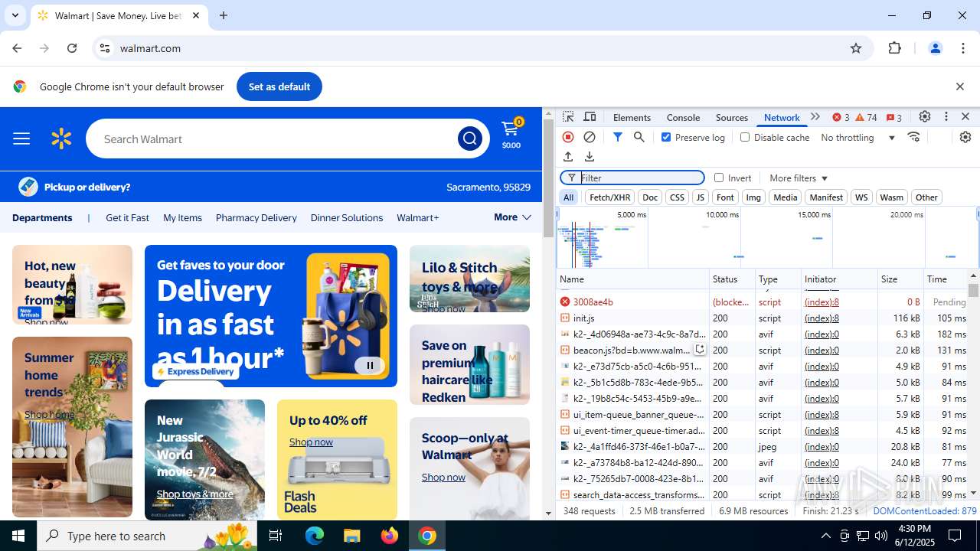
Task: Filter requests by Media type
Action: click(x=785, y=197)
